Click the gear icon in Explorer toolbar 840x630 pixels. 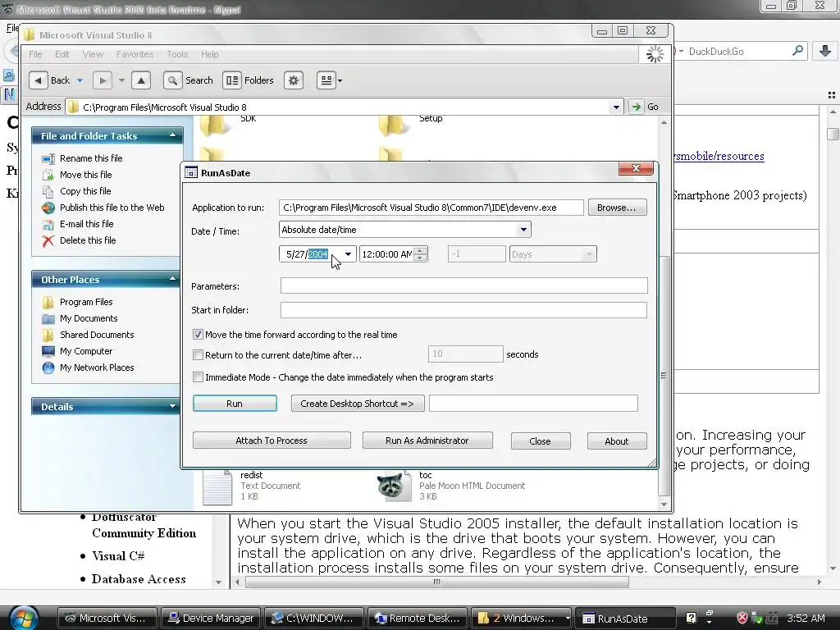[294, 80]
